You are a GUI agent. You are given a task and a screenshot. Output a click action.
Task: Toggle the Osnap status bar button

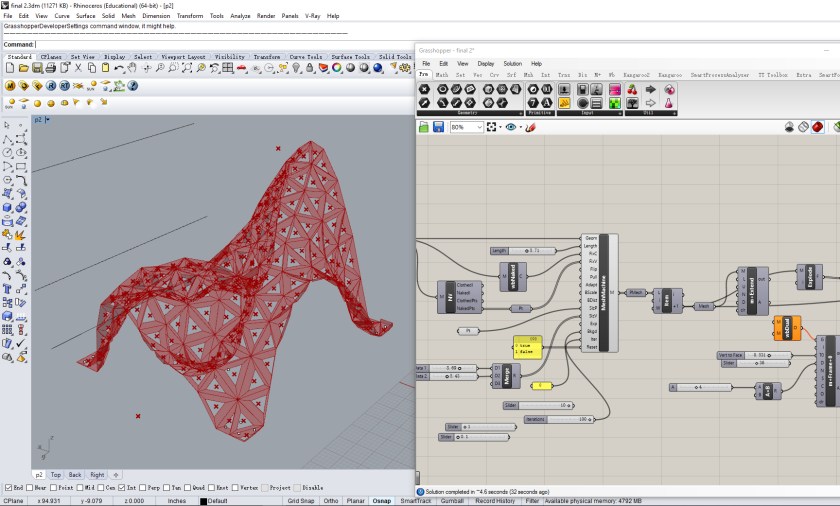[381, 500]
